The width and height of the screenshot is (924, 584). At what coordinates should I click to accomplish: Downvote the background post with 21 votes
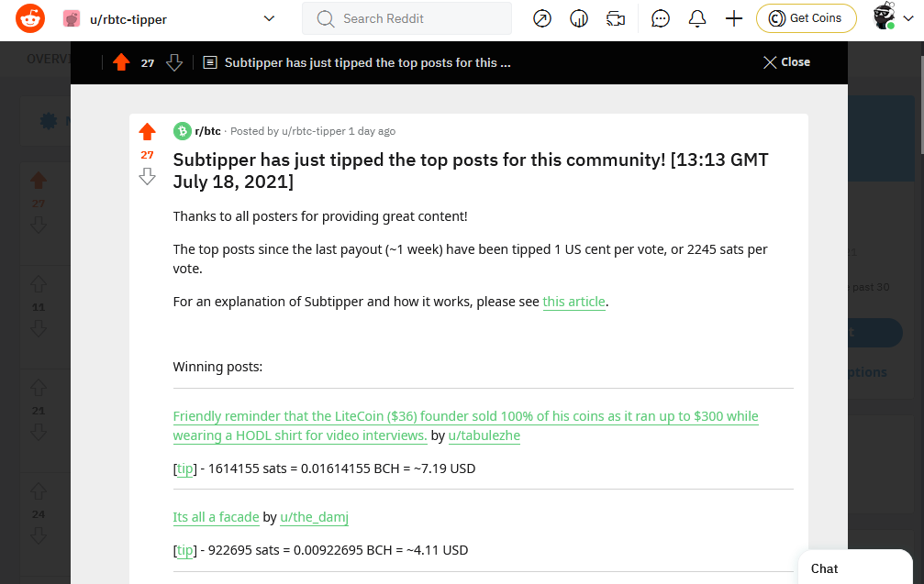[39, 432]
